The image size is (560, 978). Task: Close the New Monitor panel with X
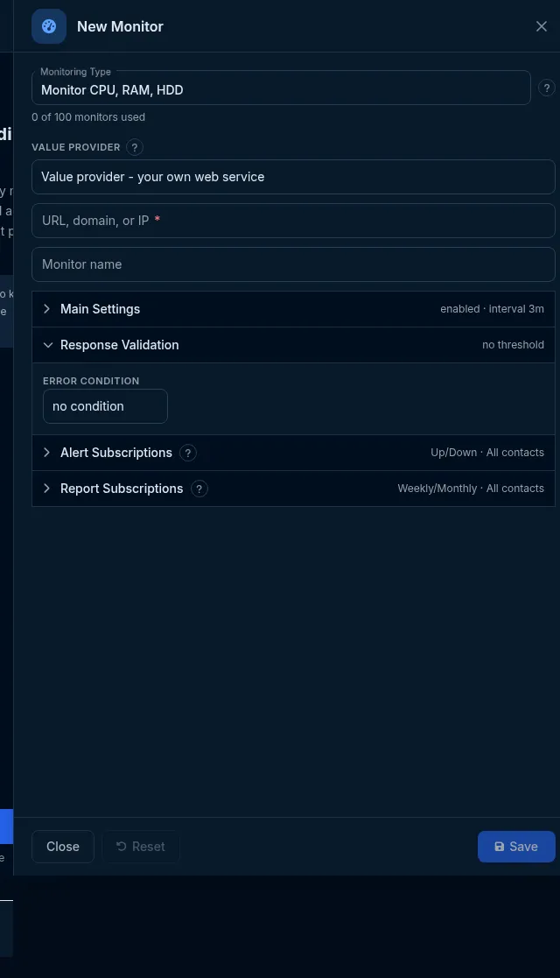[542, 26]
